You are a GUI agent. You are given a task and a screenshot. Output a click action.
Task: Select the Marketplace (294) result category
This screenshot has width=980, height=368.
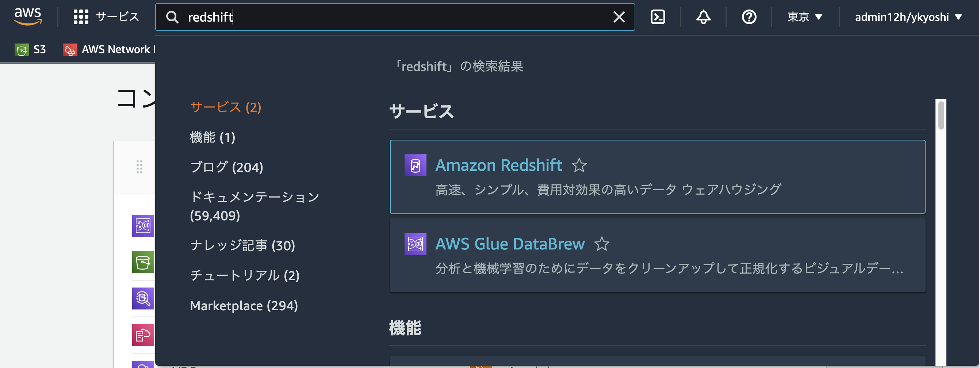point(244,305)
